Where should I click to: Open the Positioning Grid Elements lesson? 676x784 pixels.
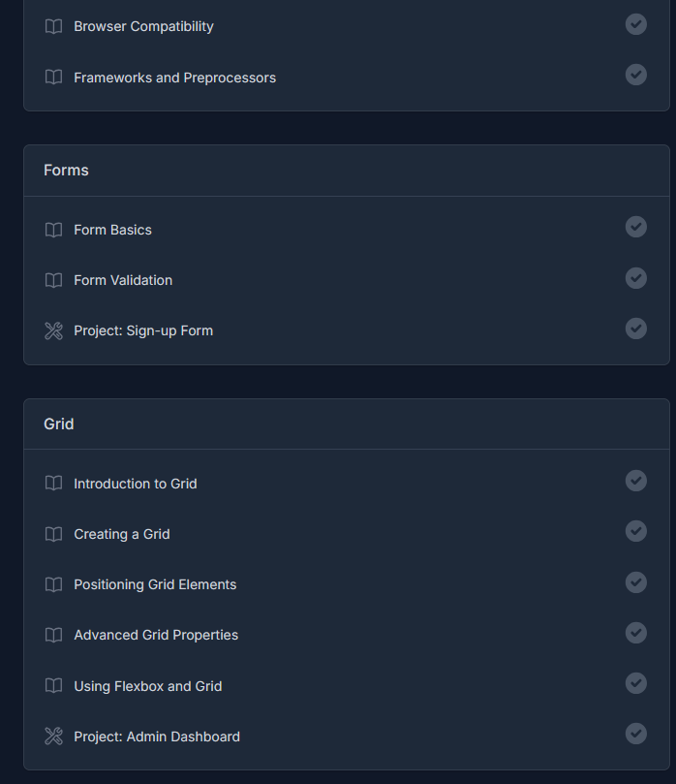point(155,584)
